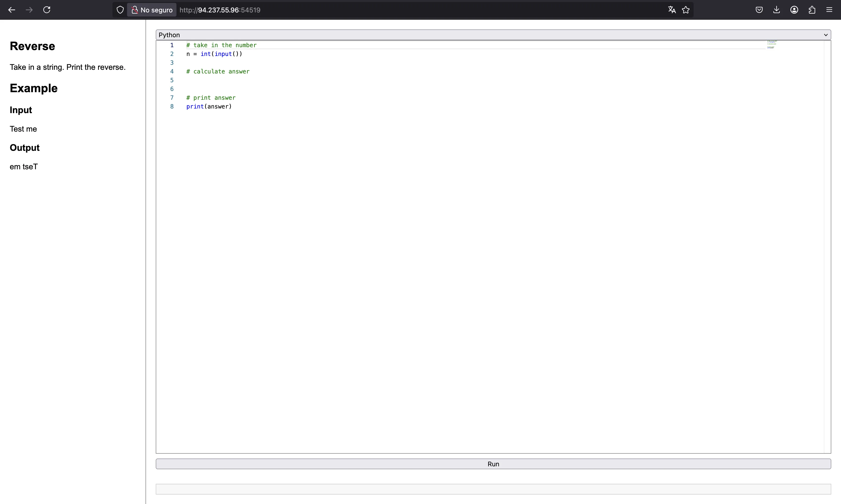Reload the current page
This screenshot has width=841, height=504.
tap(47, 10)
